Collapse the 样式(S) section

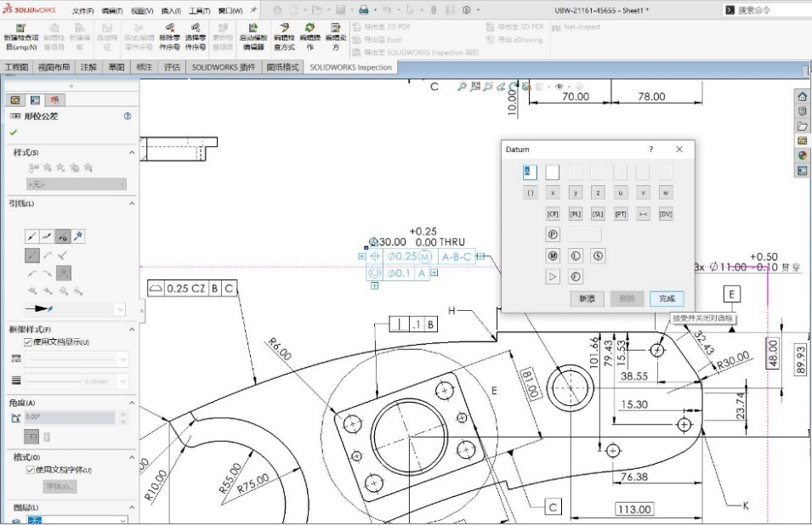132,152
